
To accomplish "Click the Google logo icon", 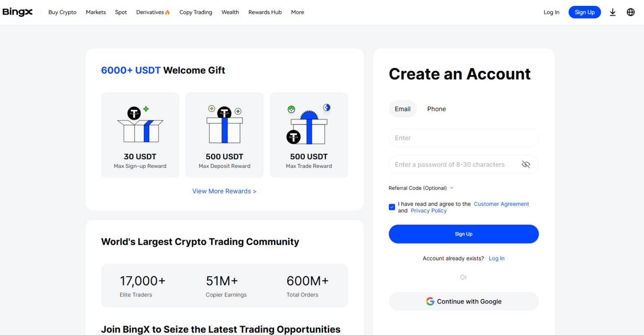I will pos(430,301).
